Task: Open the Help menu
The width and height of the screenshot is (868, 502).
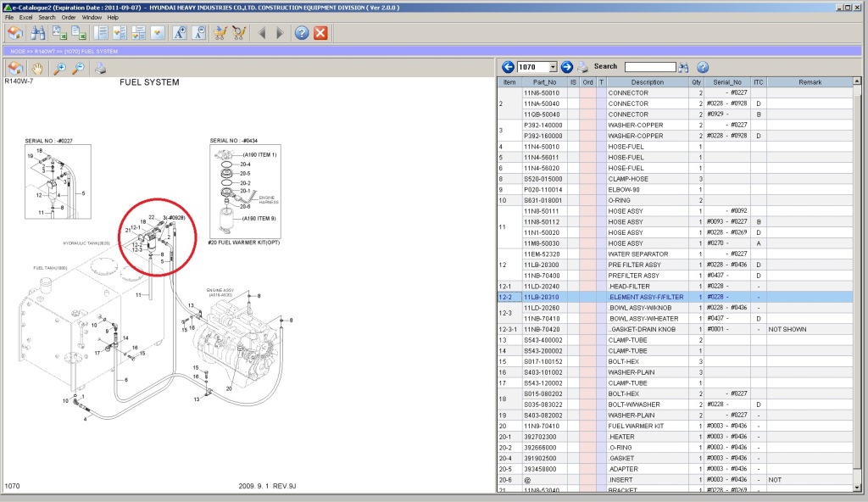Action: 113,17
